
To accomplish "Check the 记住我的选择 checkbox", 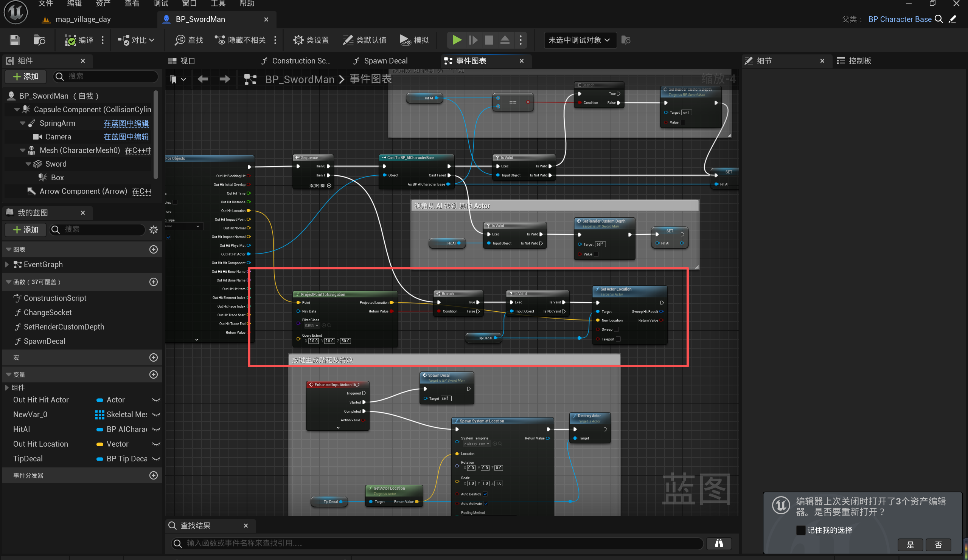I will (x=800, y=530).
